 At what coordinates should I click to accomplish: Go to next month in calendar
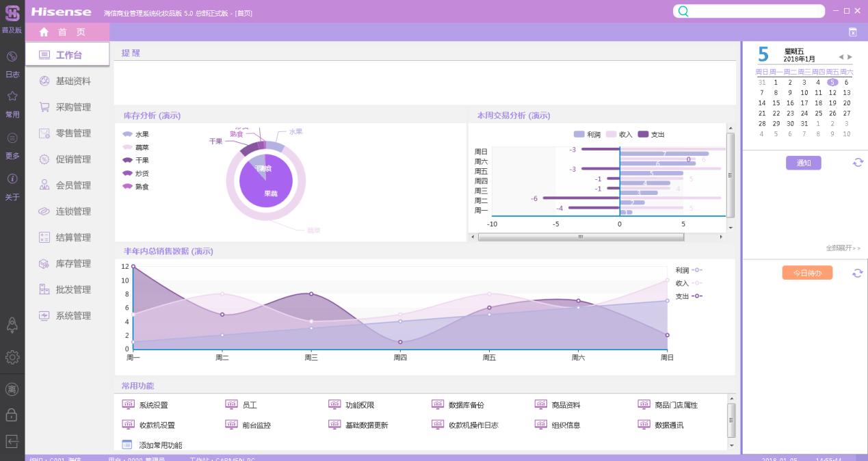click(850, 57)
